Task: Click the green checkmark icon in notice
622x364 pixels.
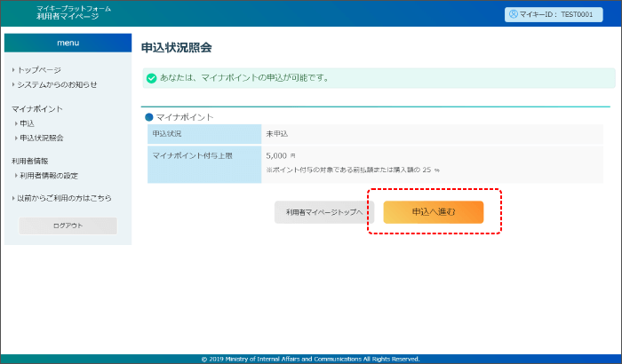Action: coord(152,78)
